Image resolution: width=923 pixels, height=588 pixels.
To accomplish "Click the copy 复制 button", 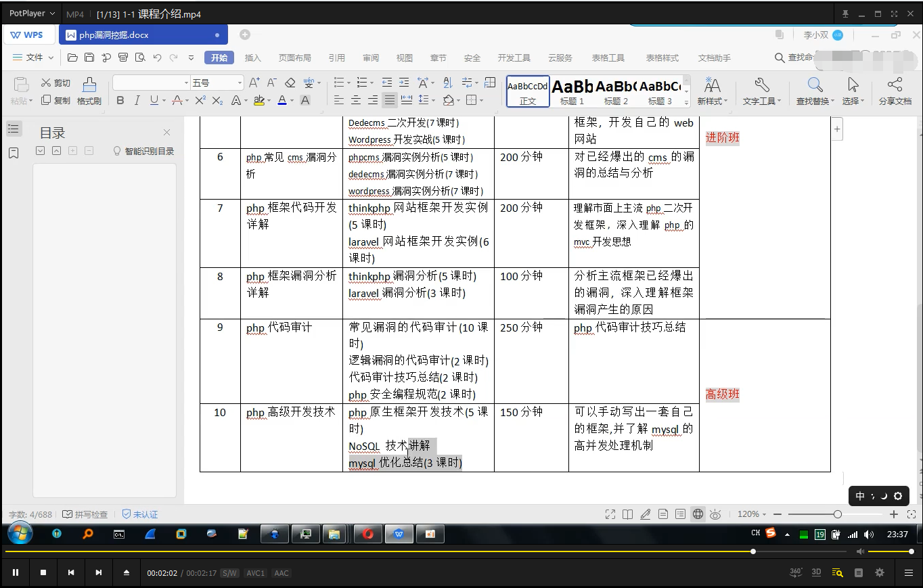I will tap(55, 100).
